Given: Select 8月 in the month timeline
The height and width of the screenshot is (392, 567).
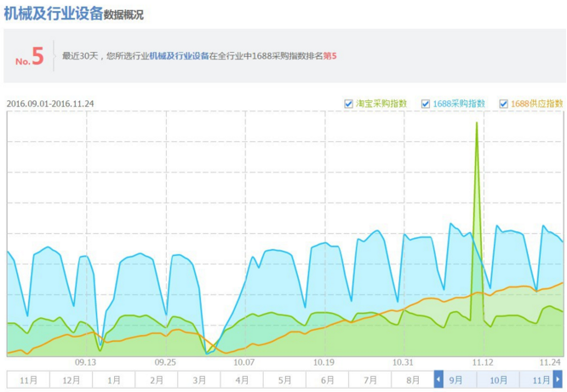Looking at the screenshot, I should (x=412, y=380).
